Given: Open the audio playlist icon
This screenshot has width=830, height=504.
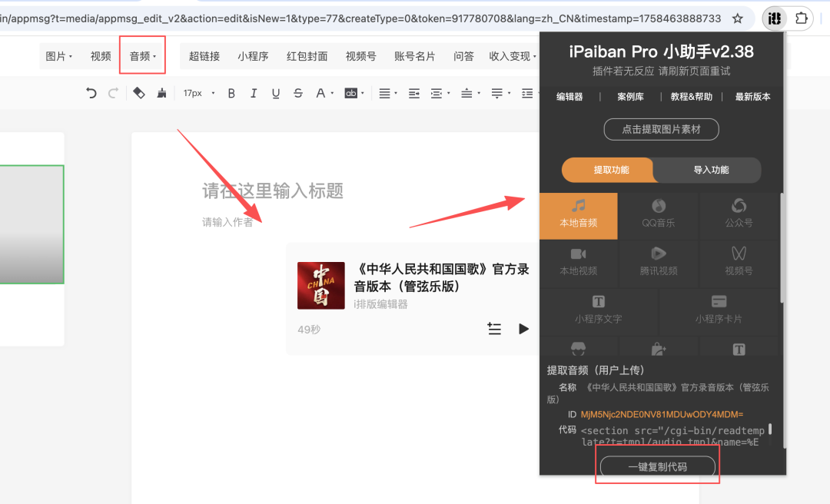Looking at the screenshot, I should (494, 329).
